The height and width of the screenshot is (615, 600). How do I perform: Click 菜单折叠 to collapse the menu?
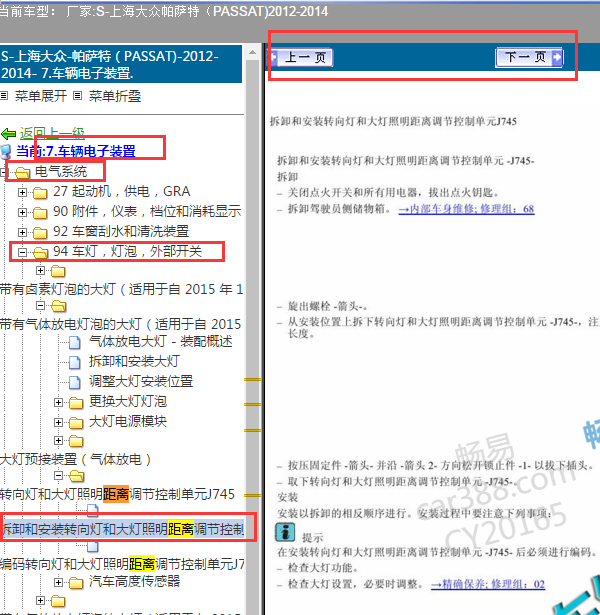tap(115, 96)
